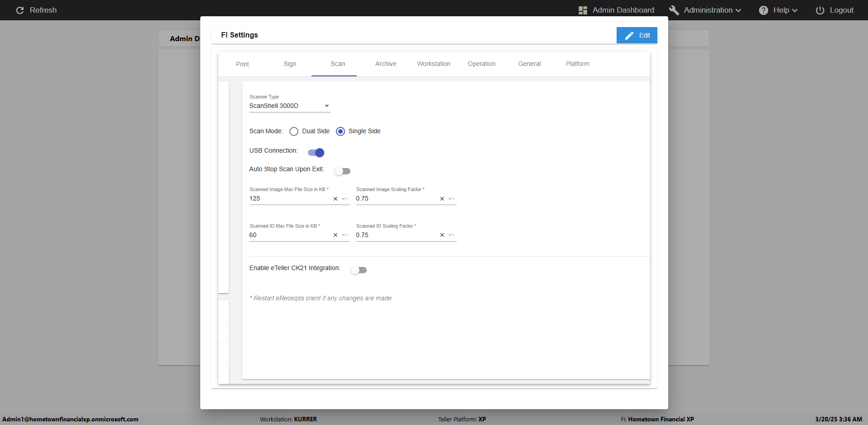Click the FI Settings dialog title
868x425 pixels.
pos(239,35)
